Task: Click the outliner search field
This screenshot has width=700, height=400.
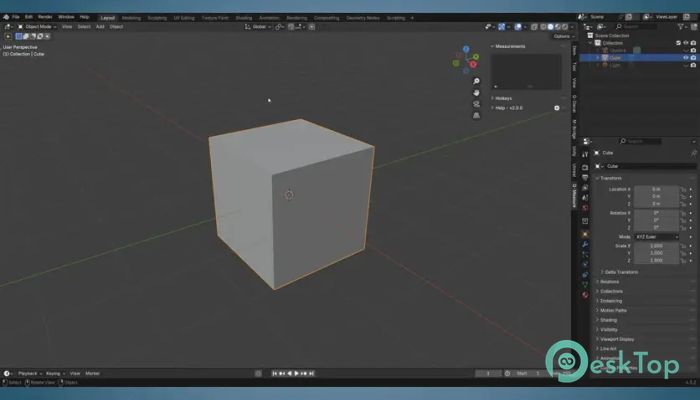Action: (x=636, y=27)
